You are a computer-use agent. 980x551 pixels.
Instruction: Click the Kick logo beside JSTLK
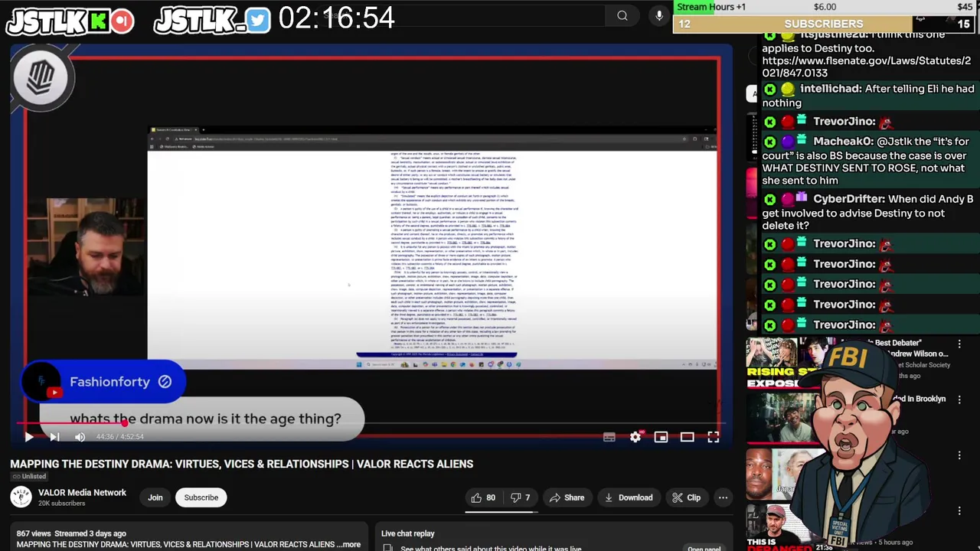(98, 21)
